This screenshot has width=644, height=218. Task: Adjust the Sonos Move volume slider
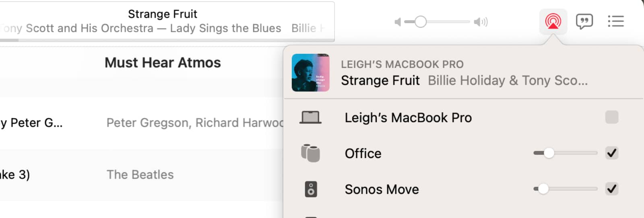click(x=565, y=189)
